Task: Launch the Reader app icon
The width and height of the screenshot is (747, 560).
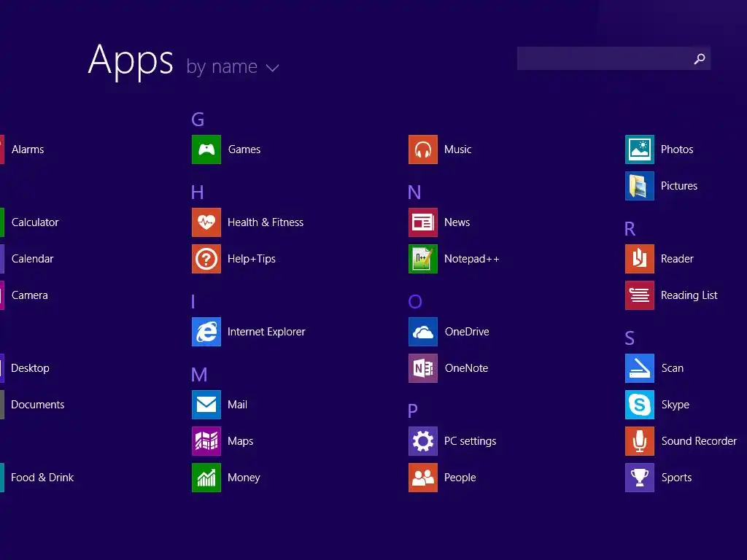Action: pos(640,259)
